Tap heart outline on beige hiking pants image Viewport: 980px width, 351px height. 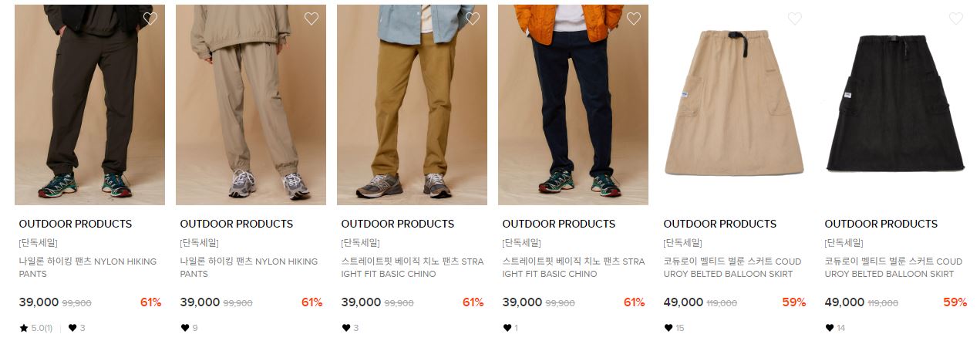(312, 19)
